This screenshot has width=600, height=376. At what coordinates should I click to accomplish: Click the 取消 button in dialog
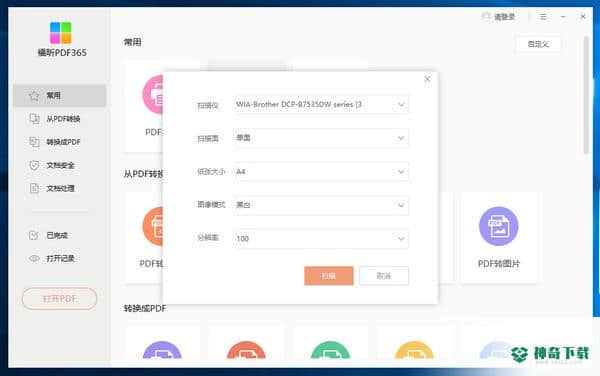coord(384,276)
